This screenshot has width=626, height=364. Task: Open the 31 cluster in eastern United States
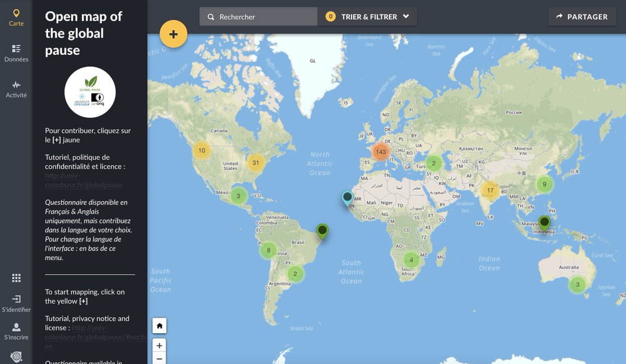(256, 163)
